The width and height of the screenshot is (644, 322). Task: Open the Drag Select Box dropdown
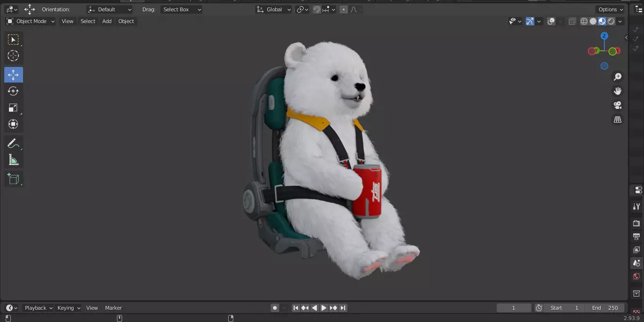[x=181, y=9]
